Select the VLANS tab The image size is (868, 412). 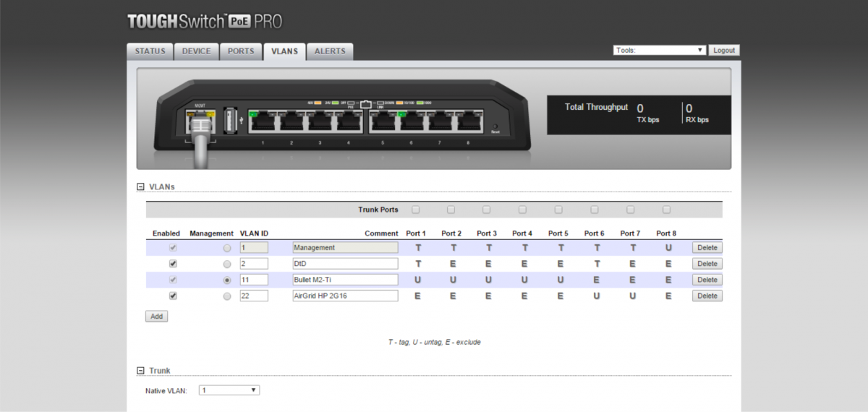[284, 51]
